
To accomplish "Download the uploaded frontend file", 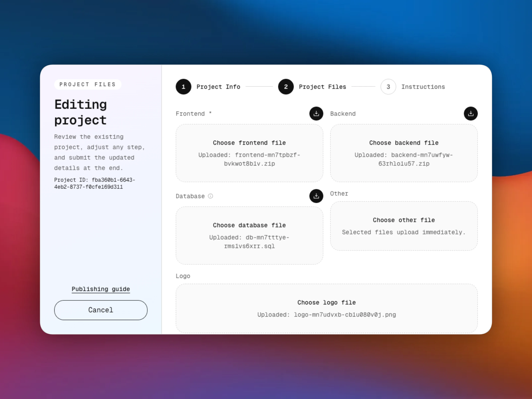I will [316, 114].
